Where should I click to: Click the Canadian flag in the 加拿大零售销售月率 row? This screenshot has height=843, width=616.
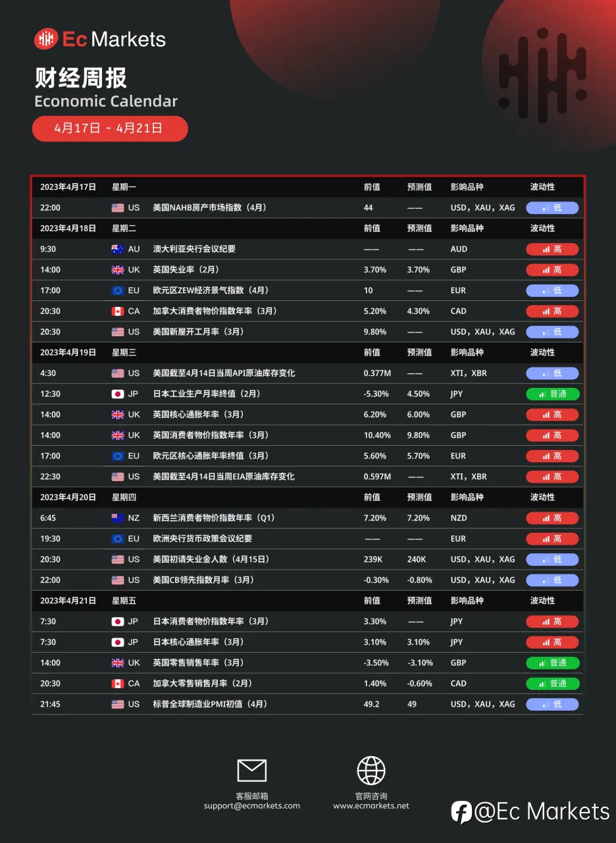click(118, 684)
